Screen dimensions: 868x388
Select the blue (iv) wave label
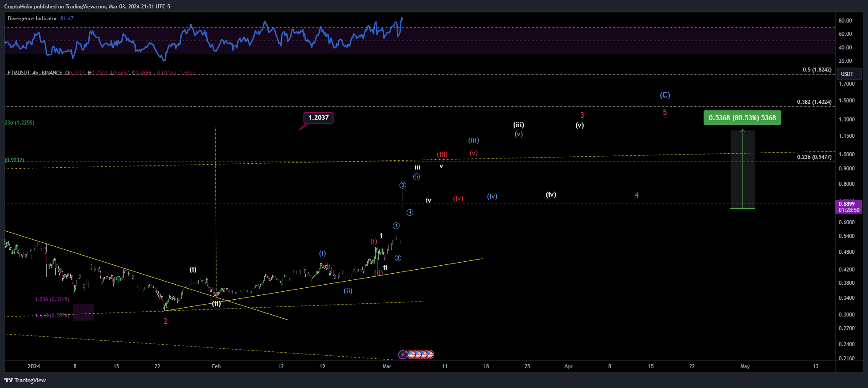point(492,196)
